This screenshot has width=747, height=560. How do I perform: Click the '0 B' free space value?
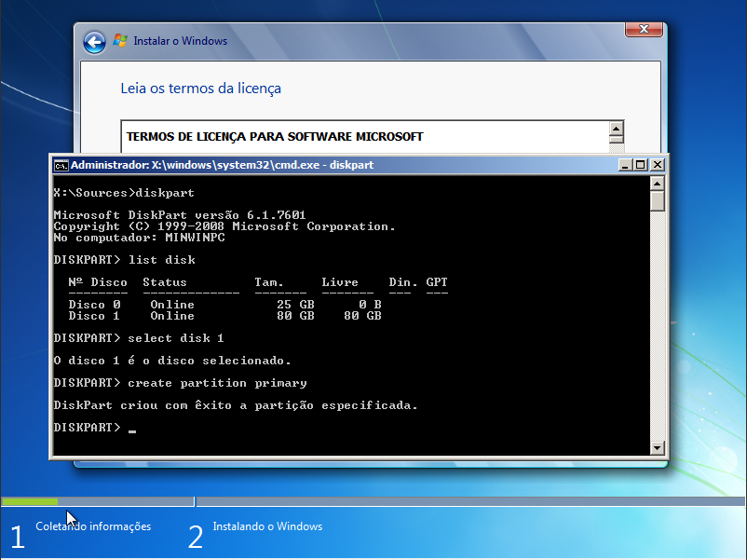[370, 305]
